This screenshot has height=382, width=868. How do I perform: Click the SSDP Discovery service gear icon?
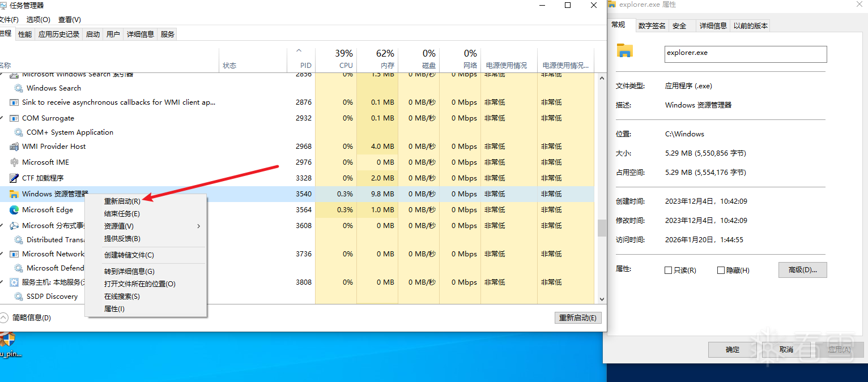(x=19, y=297)
